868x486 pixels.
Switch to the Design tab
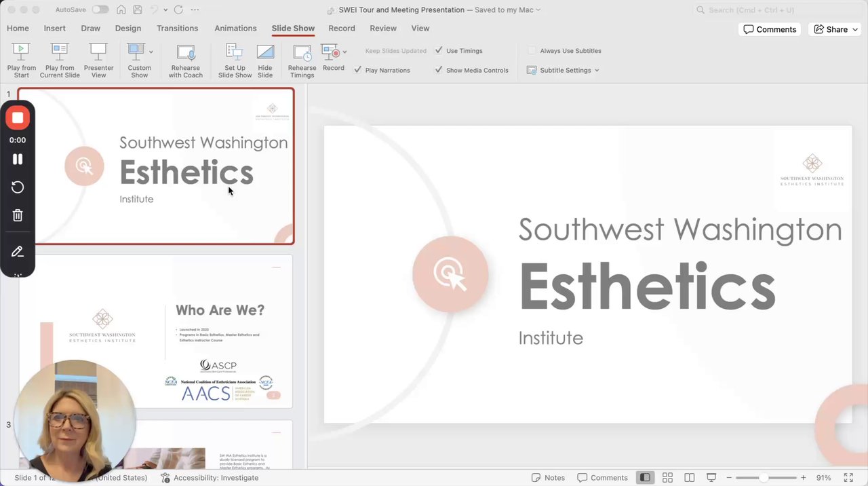pos(128,29)
